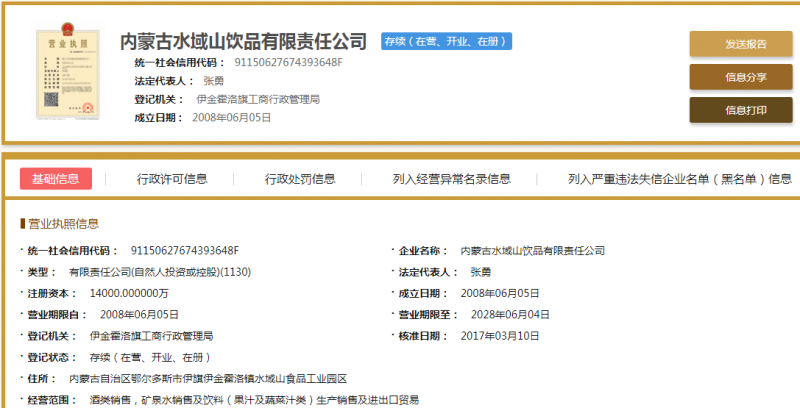800x408 pixels.
Task: Click the 发送报告 button
Action: point(741,44)
